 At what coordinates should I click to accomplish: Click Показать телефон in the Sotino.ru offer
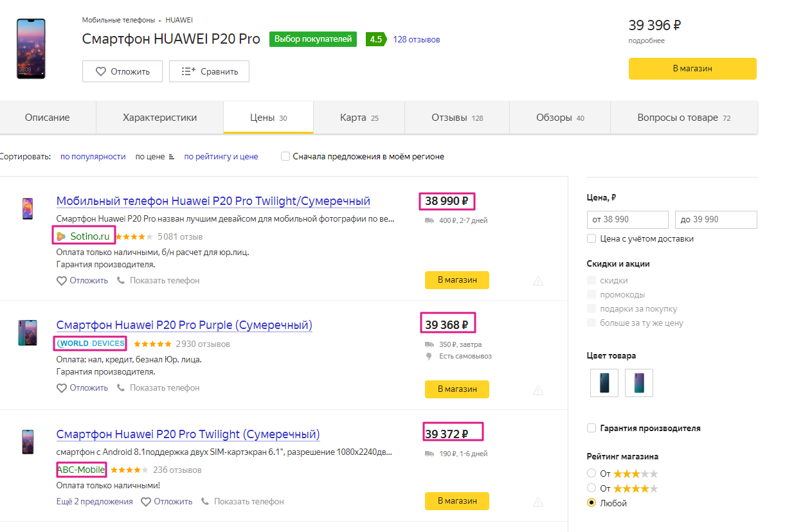165,281
